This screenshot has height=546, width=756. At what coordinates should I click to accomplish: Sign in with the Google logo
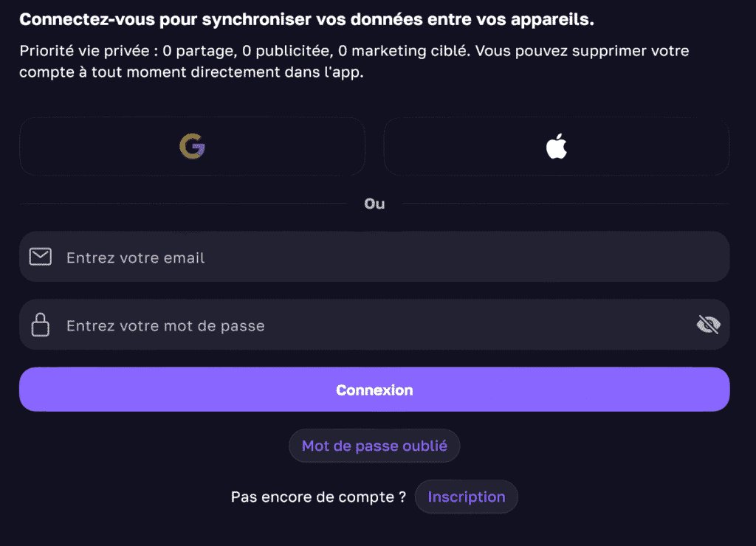192,147
